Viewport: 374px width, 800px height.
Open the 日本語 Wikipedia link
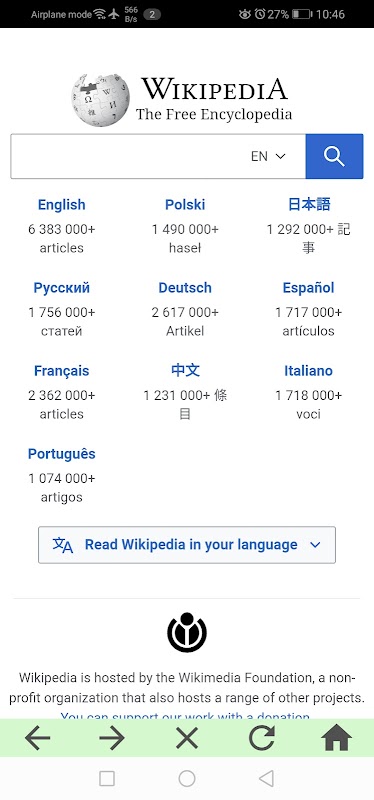[309, 205]
